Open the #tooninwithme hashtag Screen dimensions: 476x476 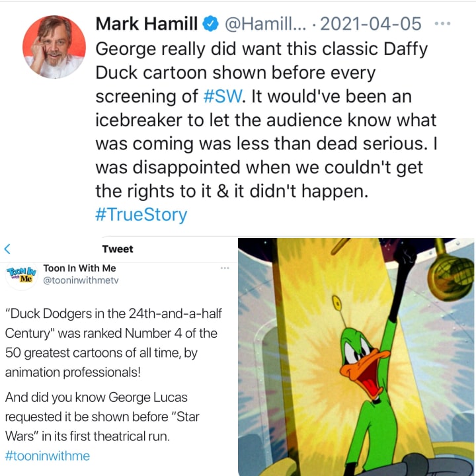pyautogui.click(x=48, y=456)
